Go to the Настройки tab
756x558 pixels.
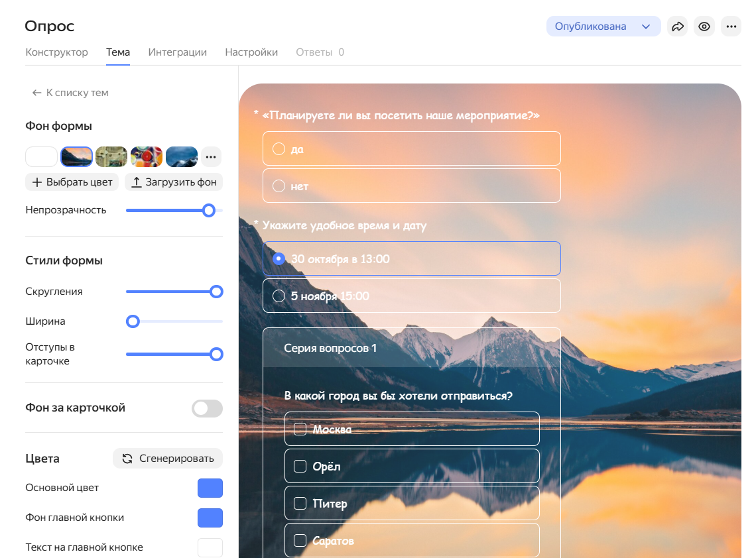[251, 52]
